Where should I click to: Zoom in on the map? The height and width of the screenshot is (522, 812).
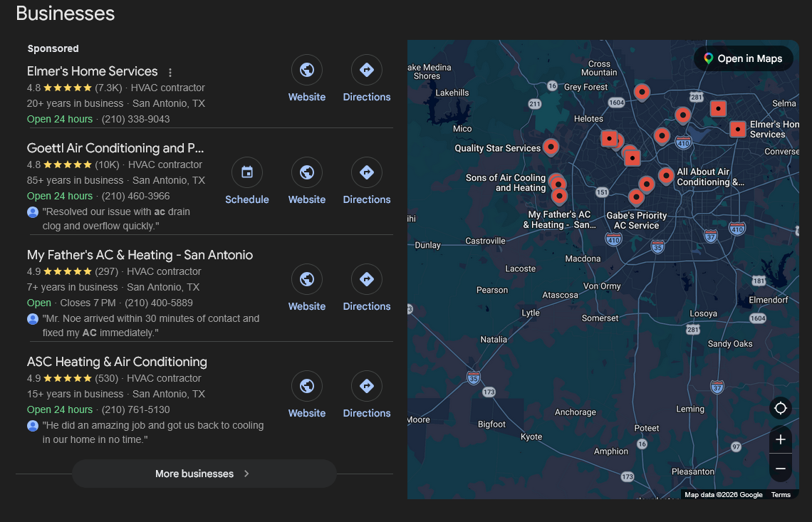coord(781,439)
